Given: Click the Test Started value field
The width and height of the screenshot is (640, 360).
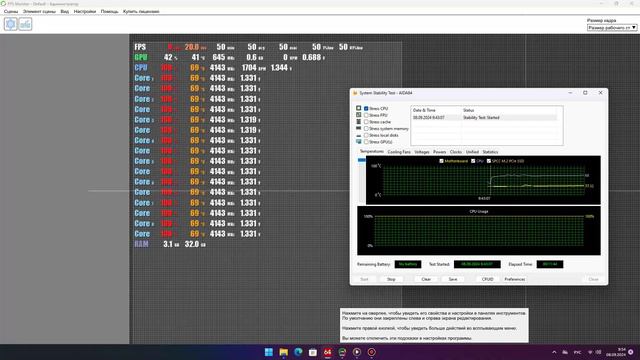Looking at the screenshot, I should click(477, 264).
